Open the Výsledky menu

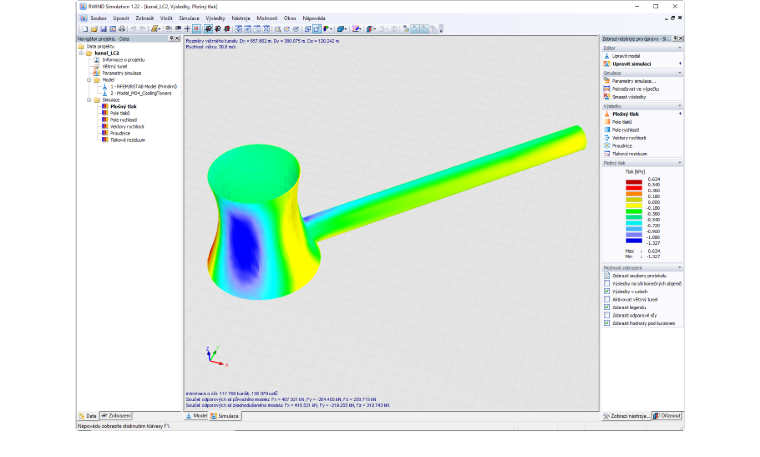pos(215,18)
